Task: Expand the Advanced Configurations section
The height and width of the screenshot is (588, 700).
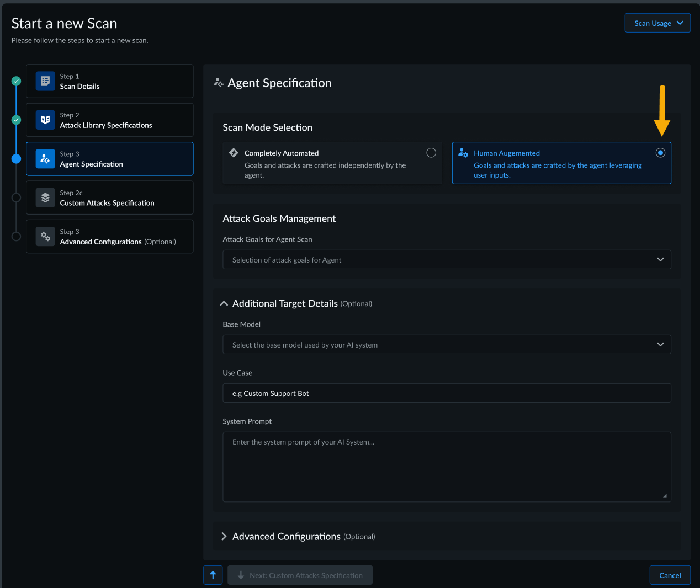Action: 224,536
